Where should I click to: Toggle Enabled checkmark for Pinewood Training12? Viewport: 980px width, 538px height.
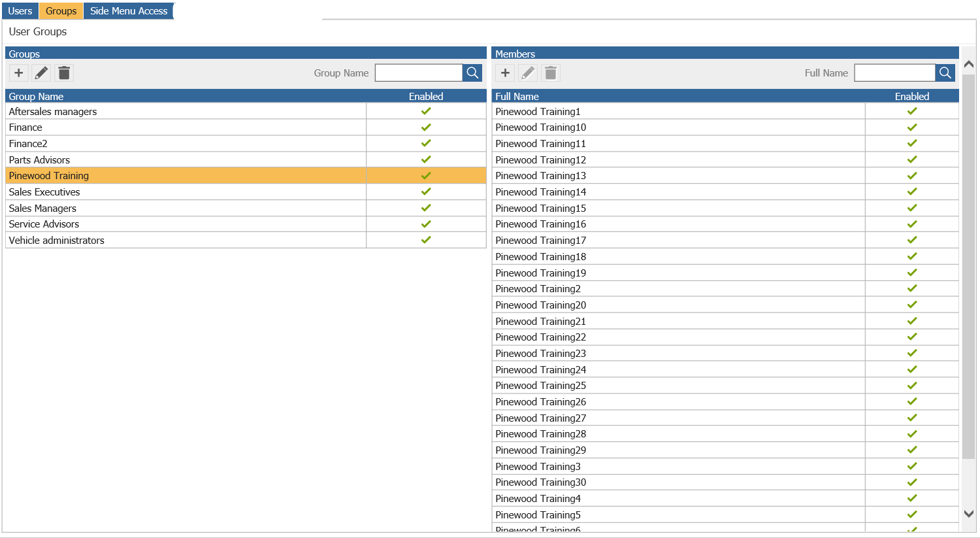(912, 160)
